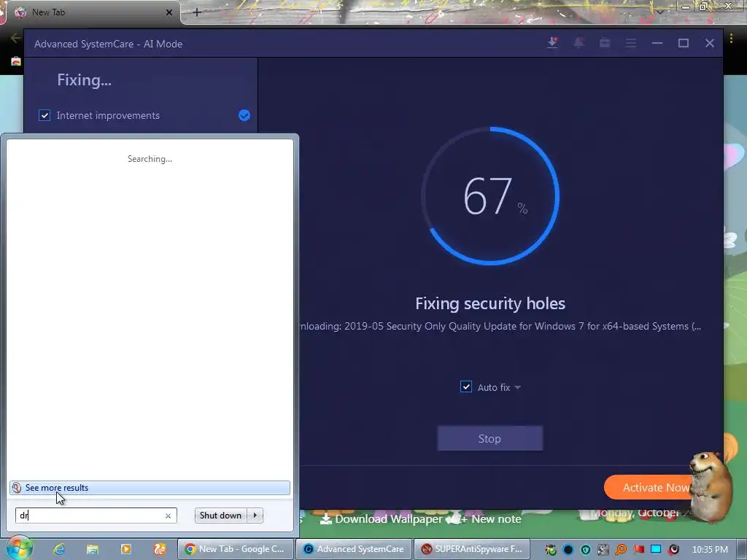The height and width of the screenshot is (560, 747).
Task: Clear the Start menu search text
Action: point(168,516)
